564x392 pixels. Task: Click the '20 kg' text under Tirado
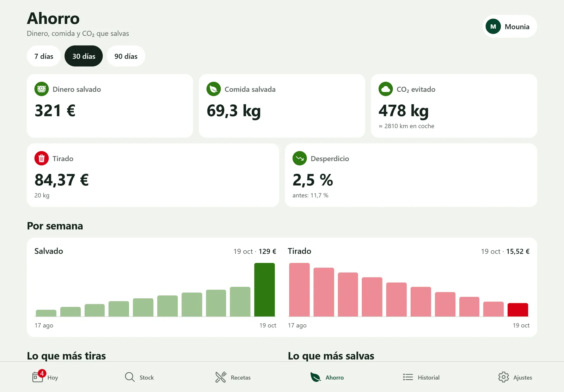click(x=42, y=195)
